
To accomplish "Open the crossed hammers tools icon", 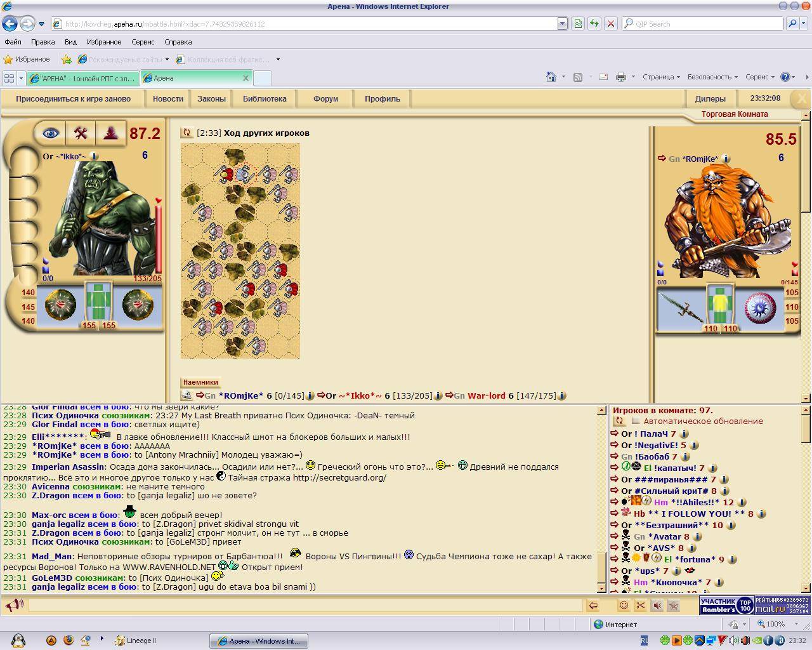I will point(81,133).
